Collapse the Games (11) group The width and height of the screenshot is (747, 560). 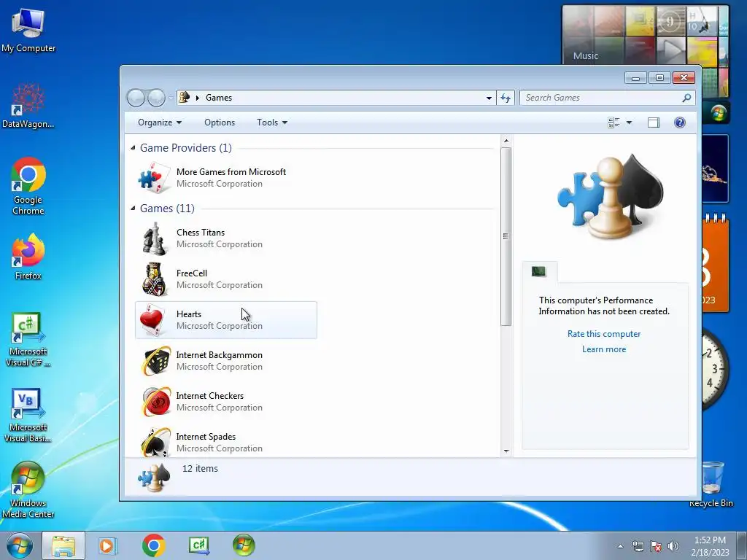point(133,209)
